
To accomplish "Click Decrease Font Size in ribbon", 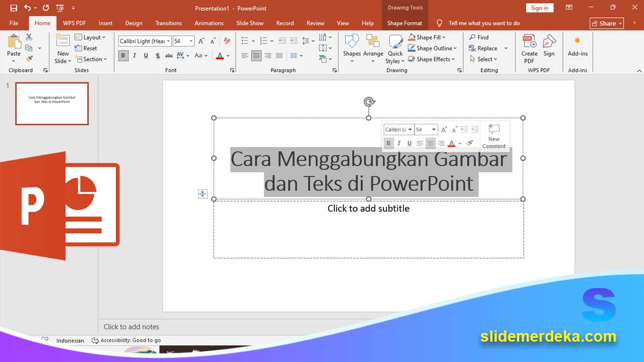I will click(x=213, y=41).
